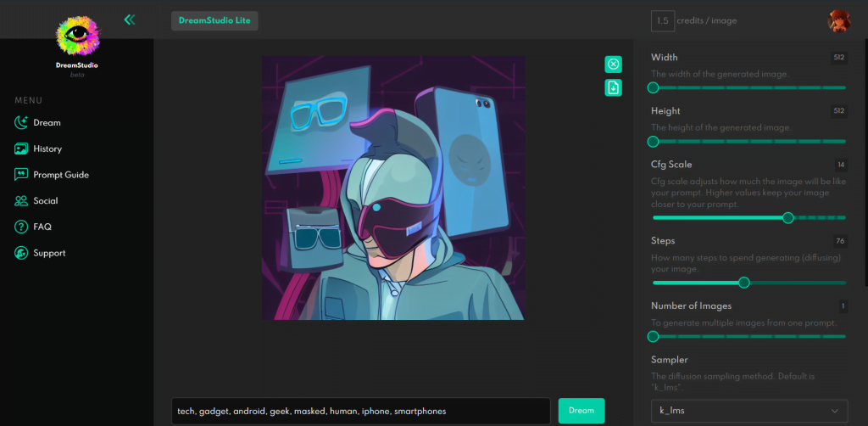
Task: Open the Prompt Guide menu item
Action: click(61, 175)
